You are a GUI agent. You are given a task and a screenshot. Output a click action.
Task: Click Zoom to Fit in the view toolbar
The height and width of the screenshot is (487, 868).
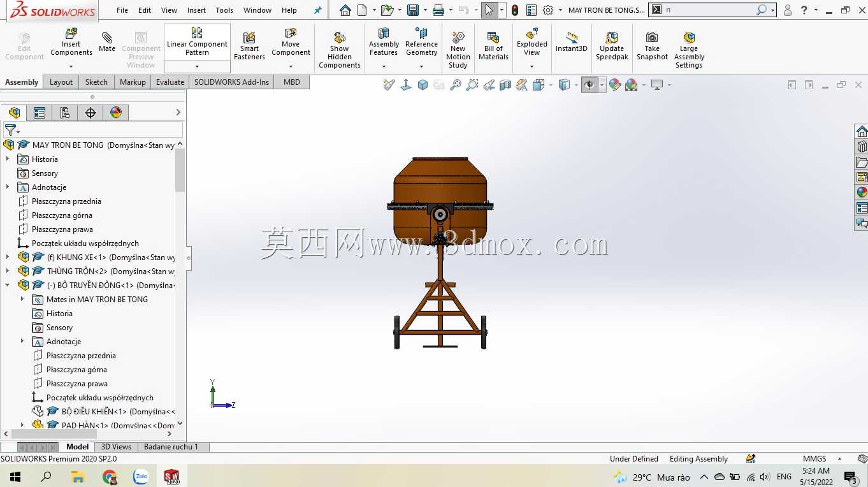tap(456, 85)
